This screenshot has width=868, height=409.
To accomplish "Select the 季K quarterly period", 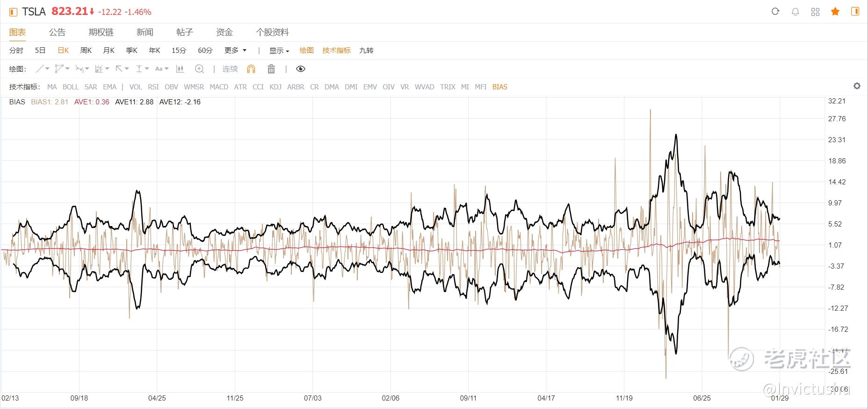I will (x=132, y=51).
